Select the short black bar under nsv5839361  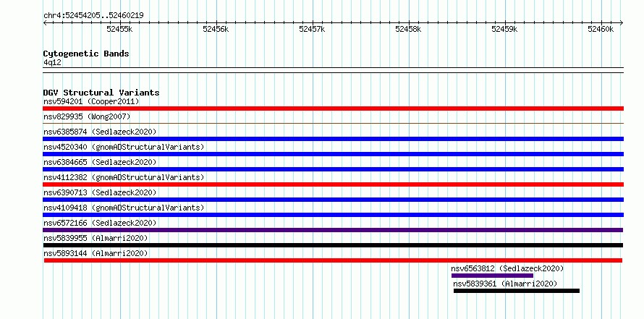(517, 291)
